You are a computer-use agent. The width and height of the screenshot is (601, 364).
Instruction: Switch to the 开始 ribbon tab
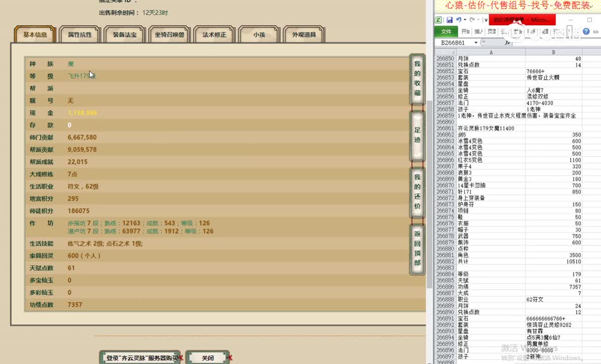tap(465, 31)
